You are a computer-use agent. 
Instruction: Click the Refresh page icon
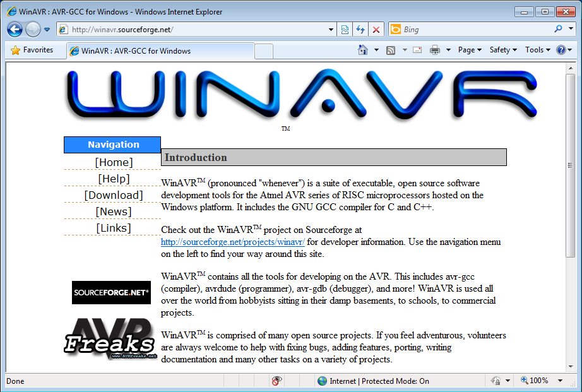pyautogui.click(x=360, y=30)
